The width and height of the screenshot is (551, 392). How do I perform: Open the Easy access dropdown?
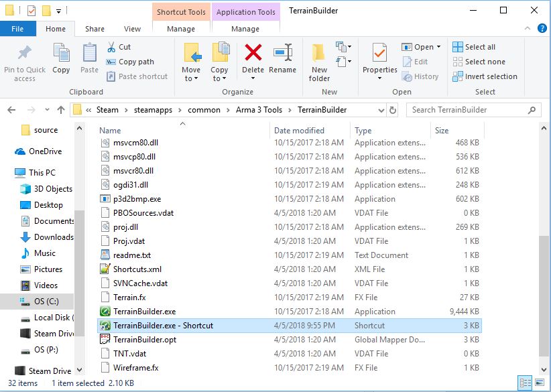pyautogui.click(x=344, y=62)
